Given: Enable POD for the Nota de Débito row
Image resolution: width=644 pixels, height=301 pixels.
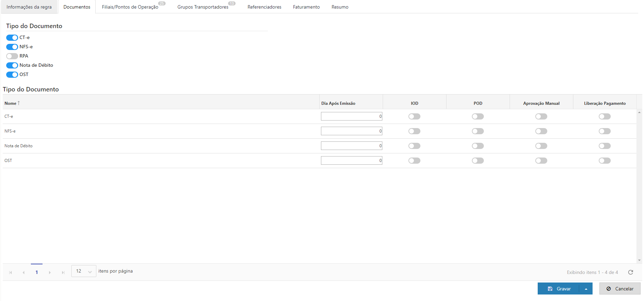Looking at the screenshot, I should click(x=478, y=146).
